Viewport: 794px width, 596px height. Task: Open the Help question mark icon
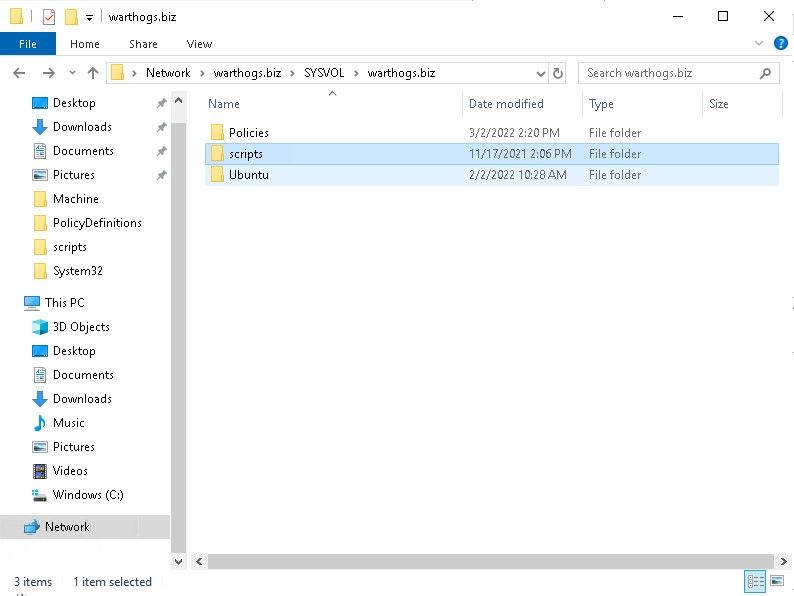coord(780,43)
